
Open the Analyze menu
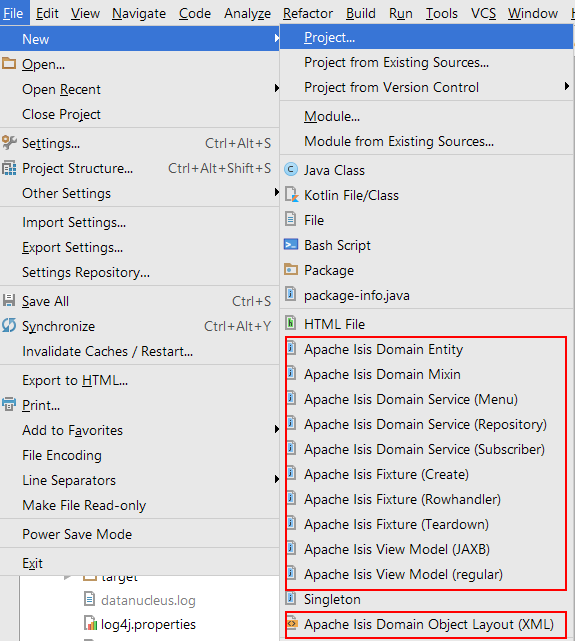[x=247, y=13]
